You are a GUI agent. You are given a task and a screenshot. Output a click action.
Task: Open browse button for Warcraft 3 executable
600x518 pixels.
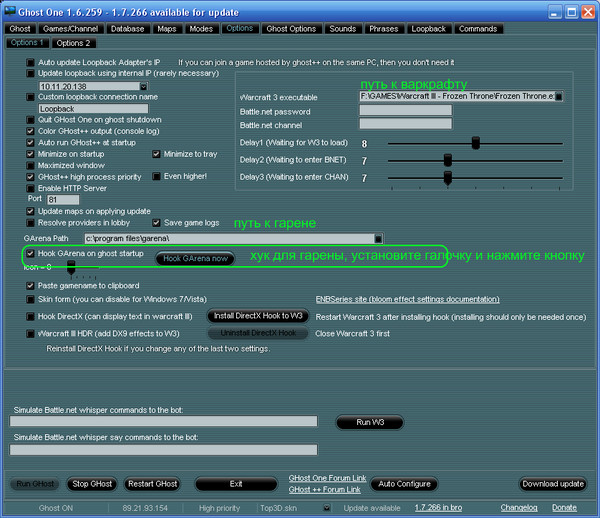(x=558, y=96)
